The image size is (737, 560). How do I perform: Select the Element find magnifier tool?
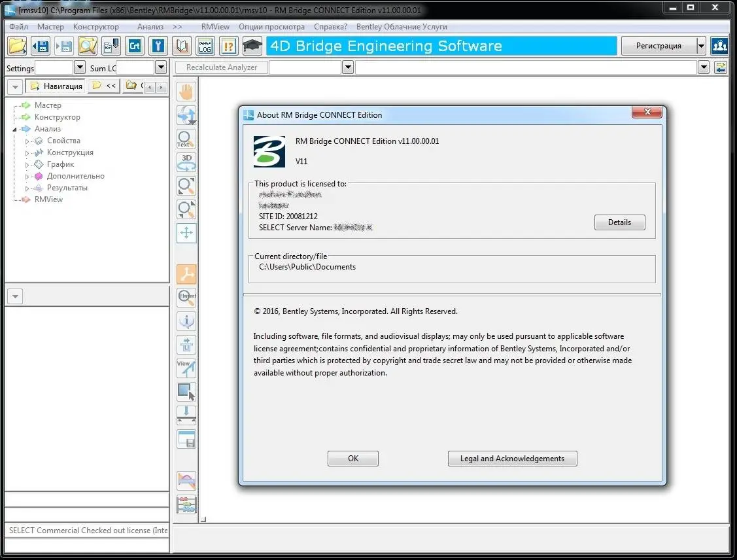[x=186, y=297]
